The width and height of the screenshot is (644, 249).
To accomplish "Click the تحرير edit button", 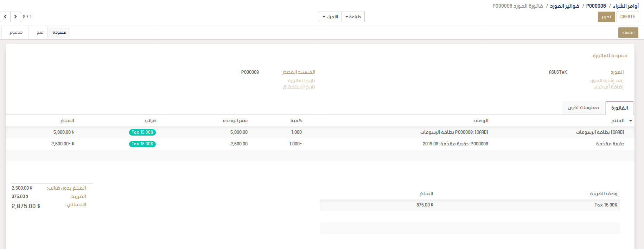I will coord(606,17).
